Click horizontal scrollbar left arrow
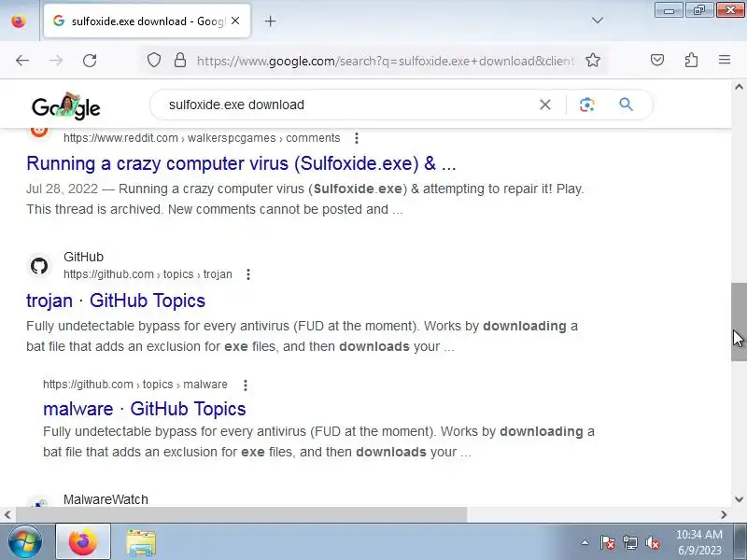The height and width of the screenshot is (560, 747). (7, 514)
